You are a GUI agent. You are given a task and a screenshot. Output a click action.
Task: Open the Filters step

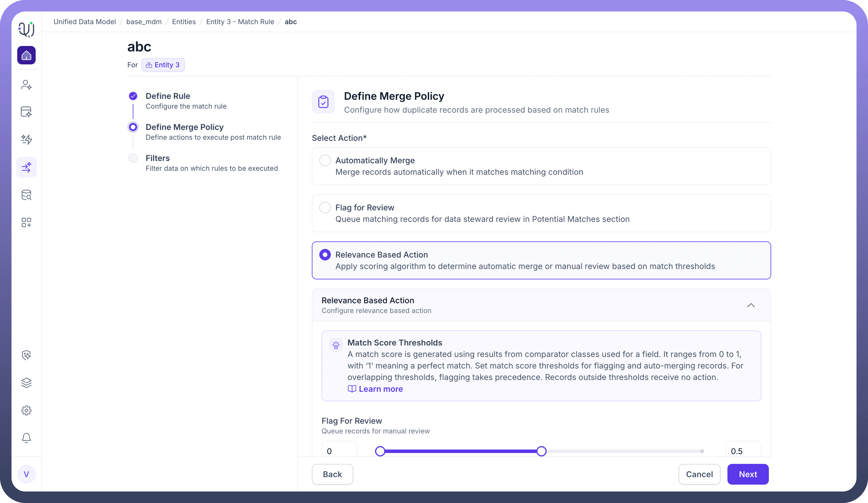[158, 158]
